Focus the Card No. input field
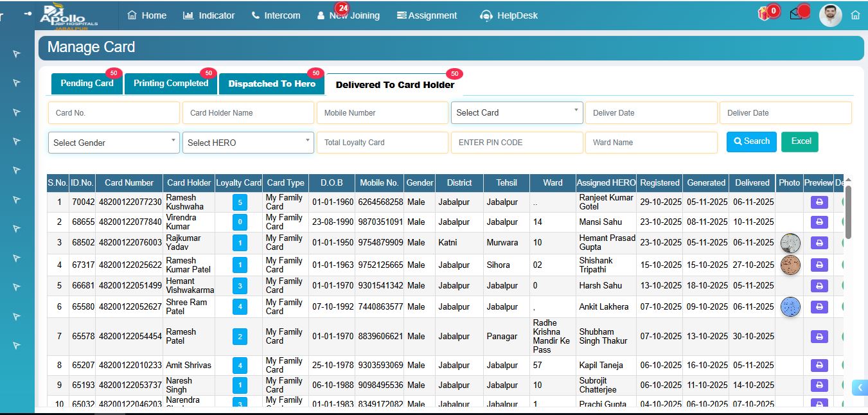868x415 pixels. [x=114, y=113]
